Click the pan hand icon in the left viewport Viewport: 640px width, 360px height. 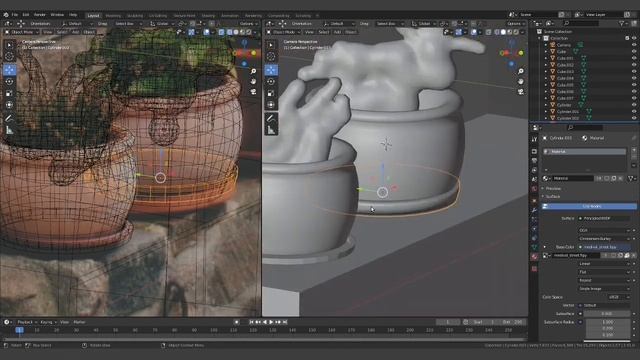[253, 81]
